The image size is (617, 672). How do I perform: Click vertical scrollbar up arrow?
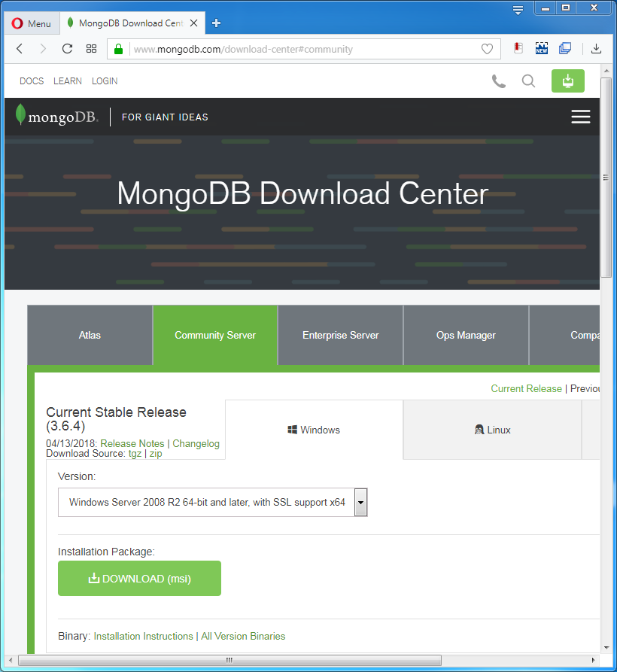pyautogui.click(x=606, y=71)
